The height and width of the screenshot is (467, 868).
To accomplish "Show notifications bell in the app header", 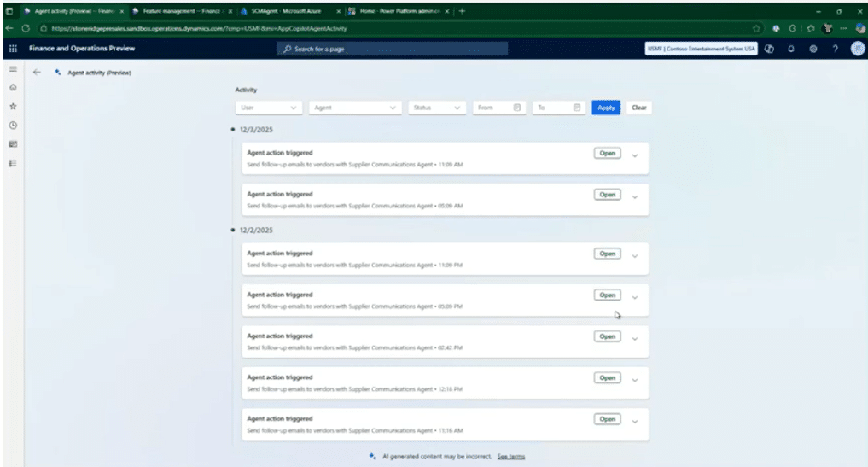I will click(791, 49).
